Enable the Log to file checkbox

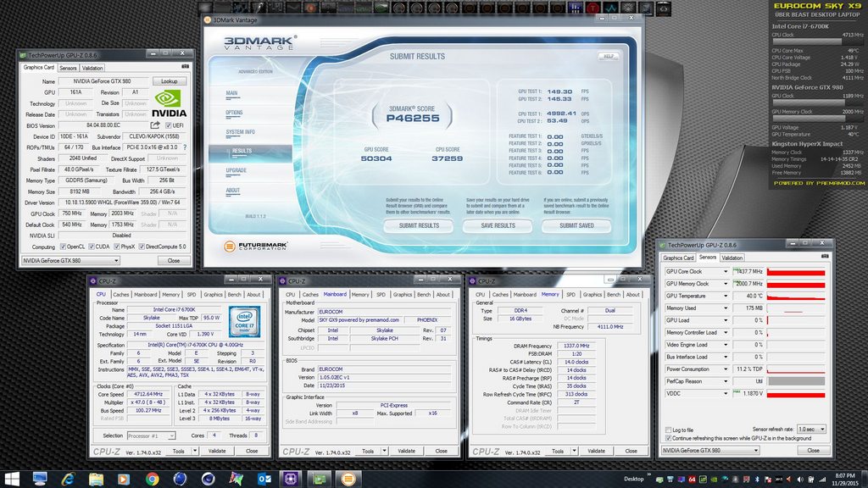667,430
